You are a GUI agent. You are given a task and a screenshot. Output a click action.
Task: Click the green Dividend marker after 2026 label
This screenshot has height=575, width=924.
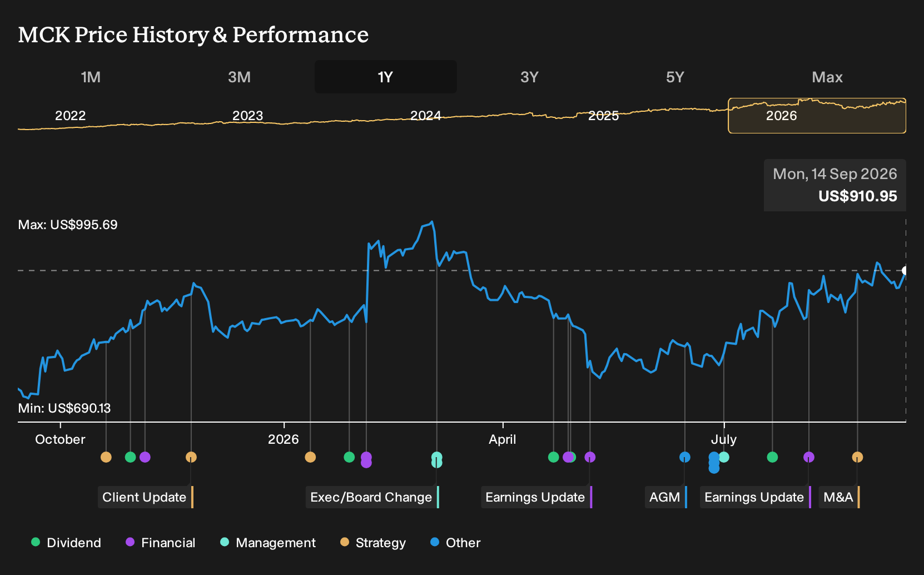tap(349, 457)
